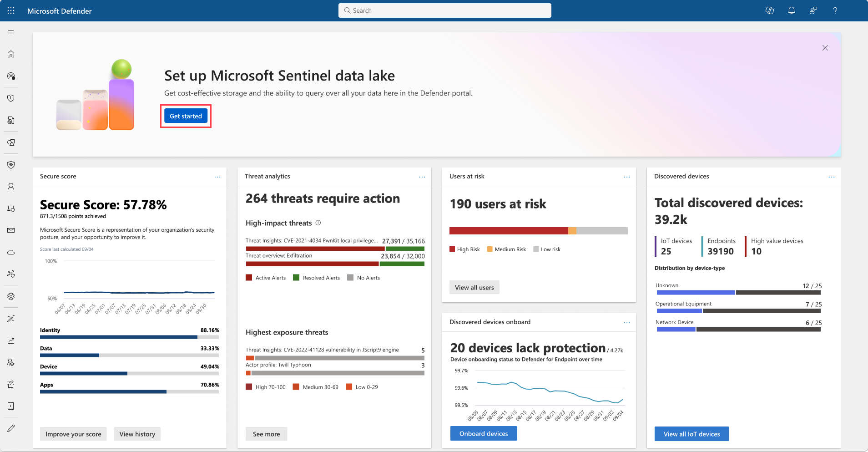Open the Help question mark icon
Screen dimensions: 868x452
(x=835, y=10)
